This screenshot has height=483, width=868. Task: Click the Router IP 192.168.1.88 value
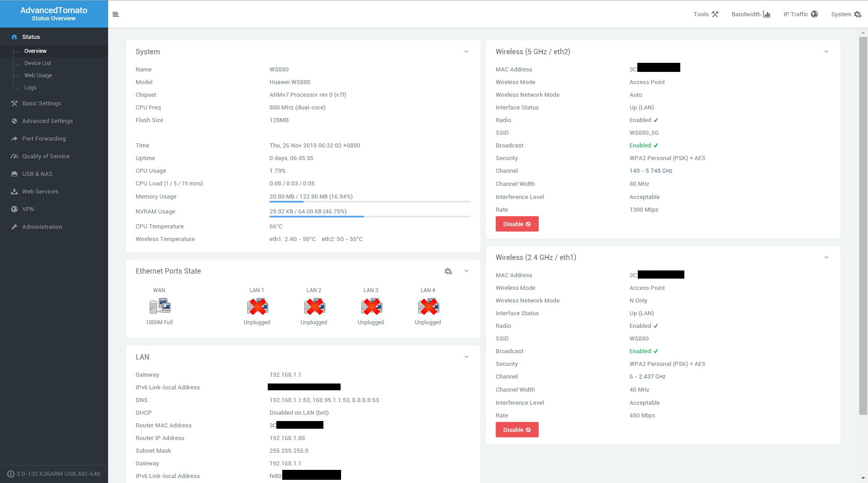[287, 438]
